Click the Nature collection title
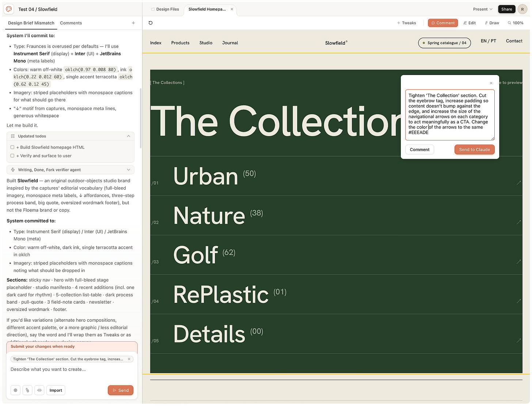This screenshot has width=532, height=406. coord(209,215)
